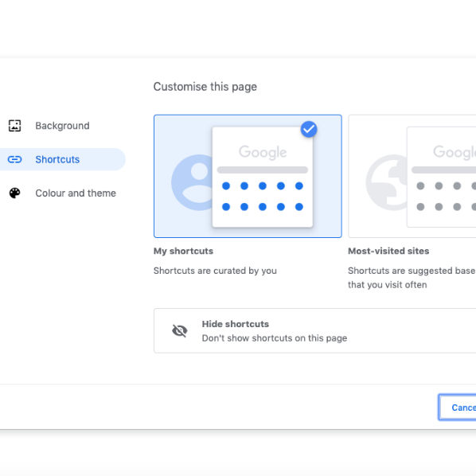The height and width of the screenshot is (476, 476).
Task: Click the blue shortcut dots grid preview
Action: [x=263, y=196]
